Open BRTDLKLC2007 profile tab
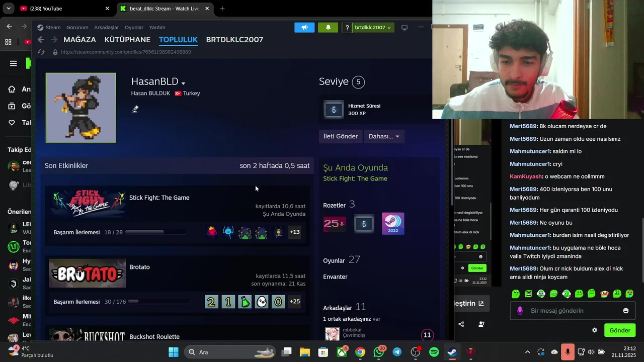The image size is (644, 362). click(234, 40)
